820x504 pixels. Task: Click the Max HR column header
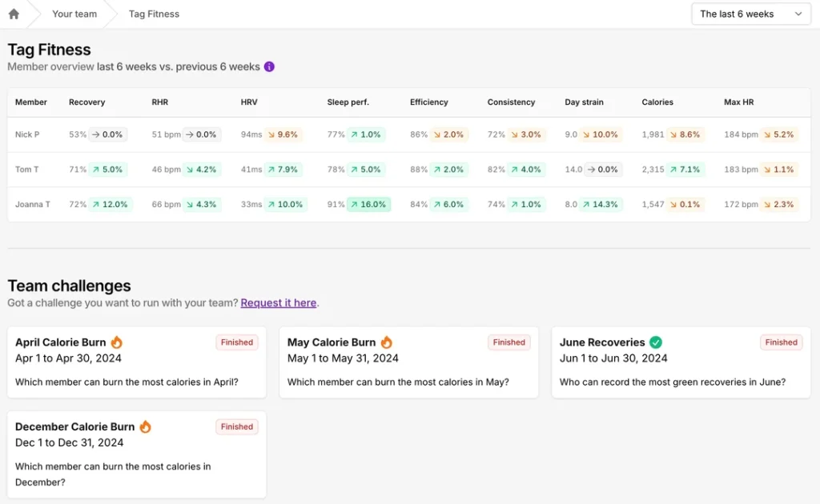pos(738,102)
